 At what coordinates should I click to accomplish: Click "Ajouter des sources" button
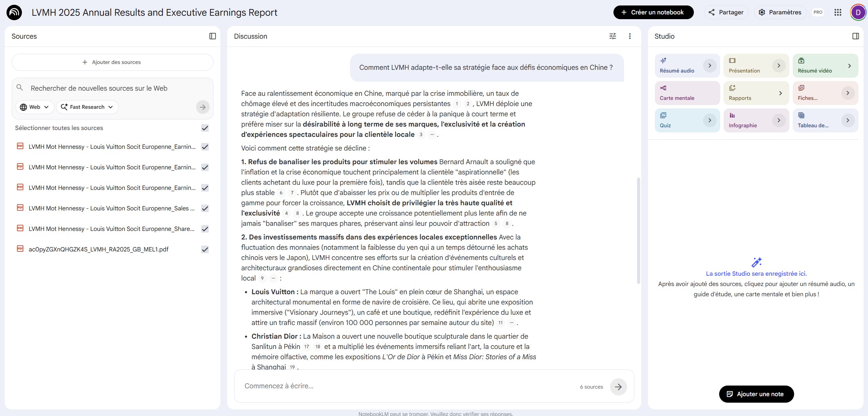(112, 62)
